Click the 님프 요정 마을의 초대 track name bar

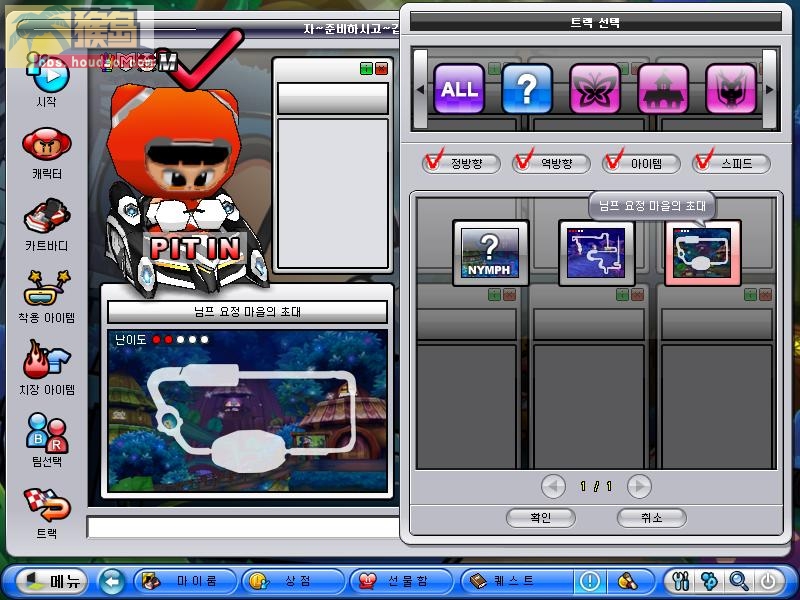[x=247, y=312]
